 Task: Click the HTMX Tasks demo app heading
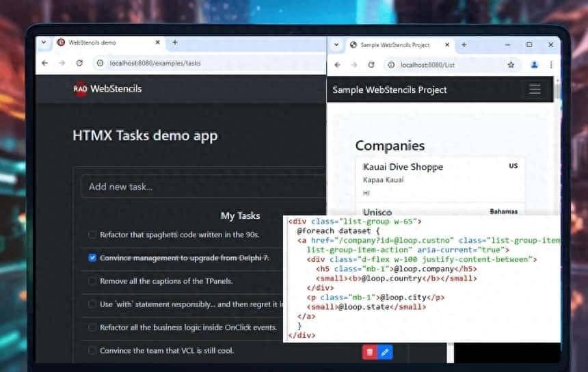[x=145, y=136]
